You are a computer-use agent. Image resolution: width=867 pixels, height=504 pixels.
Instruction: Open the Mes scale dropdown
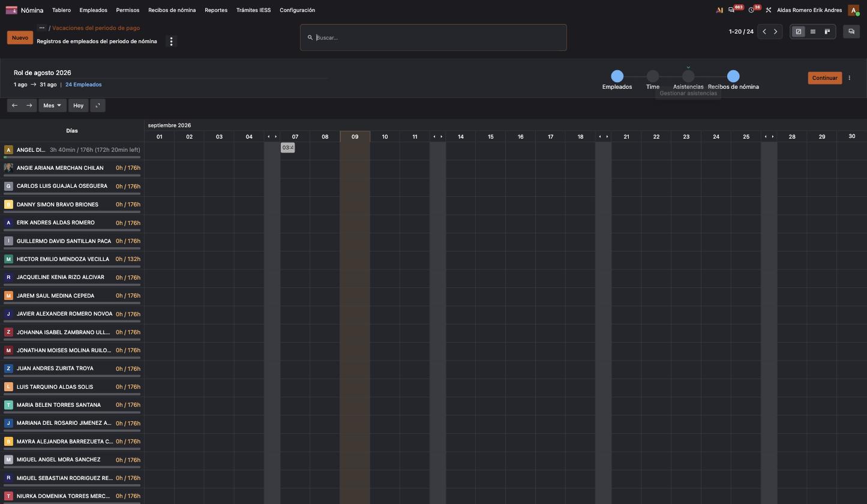point(52,106)
